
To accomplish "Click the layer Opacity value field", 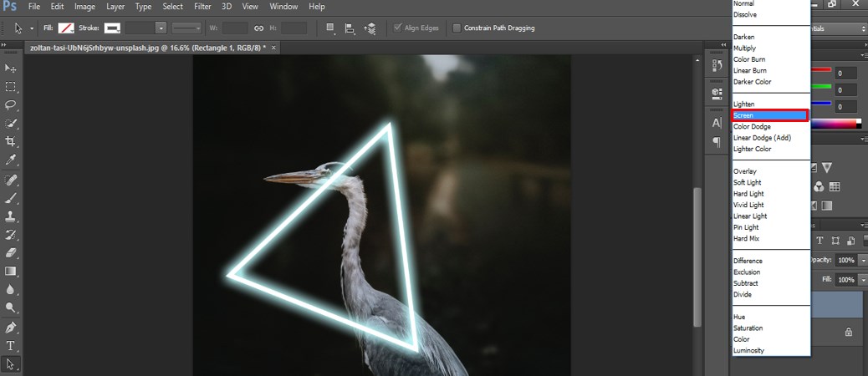I will [x=846, y=260].
